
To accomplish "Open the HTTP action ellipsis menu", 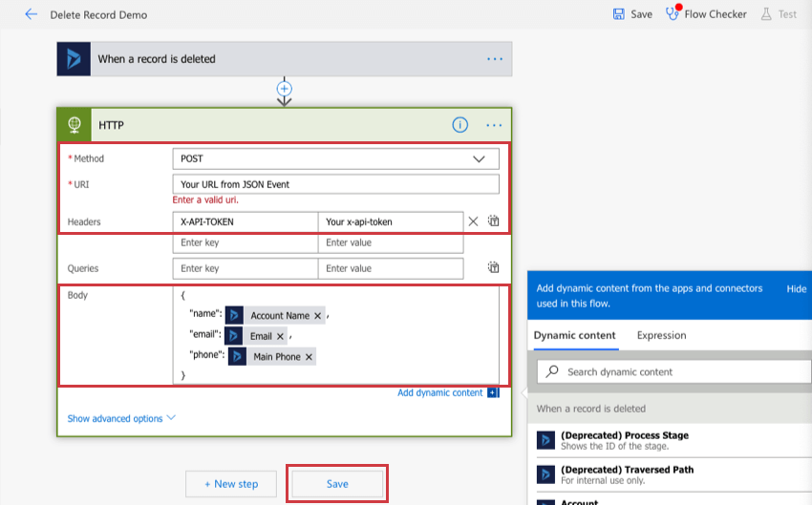I will click(x=494, y=125).
